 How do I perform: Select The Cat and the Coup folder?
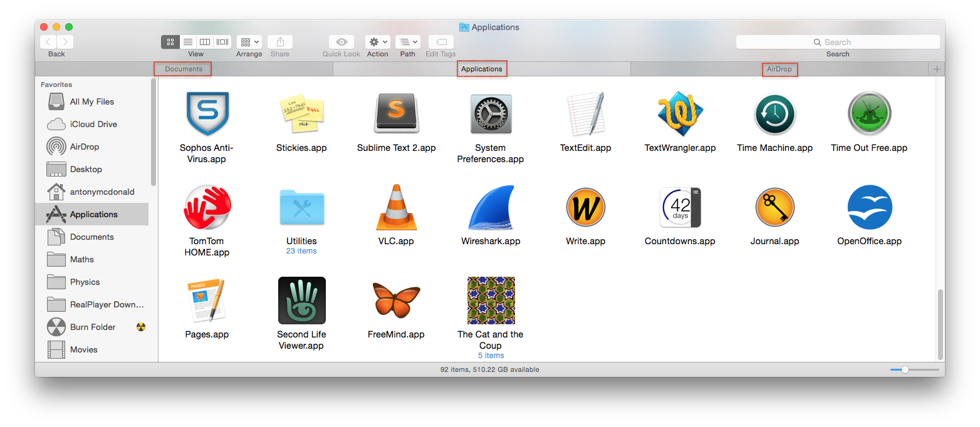coord(491,301)
